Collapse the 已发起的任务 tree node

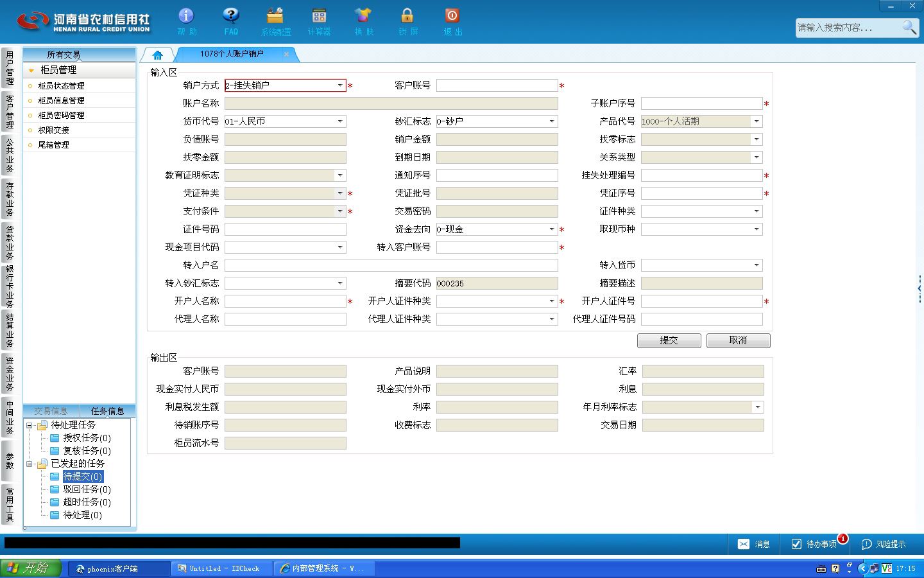29,464
